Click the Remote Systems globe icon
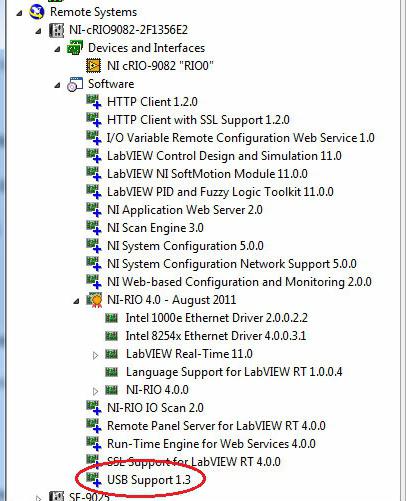This screenshot has height=501, width=406. tap(37, 12)
